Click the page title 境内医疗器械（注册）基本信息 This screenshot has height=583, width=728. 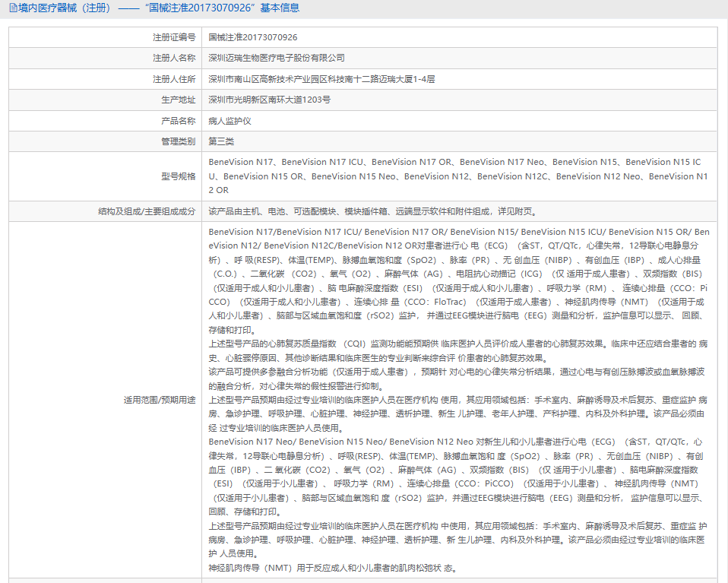tap(159, 8)
